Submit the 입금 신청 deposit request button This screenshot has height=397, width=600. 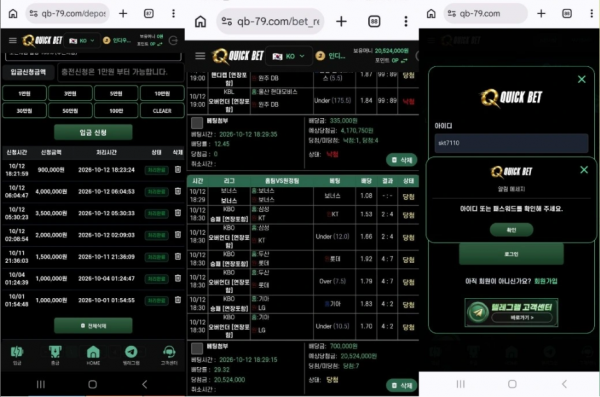pyautogui.click(x=93, y=132)
